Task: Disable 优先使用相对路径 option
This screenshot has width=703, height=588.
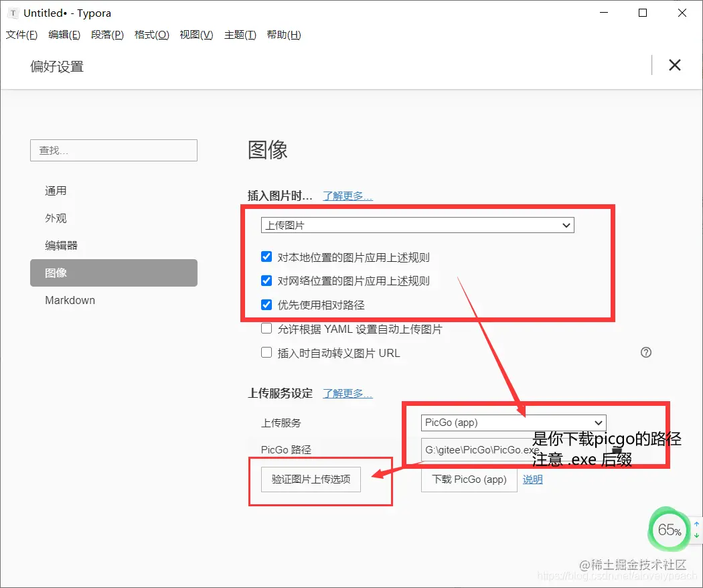Action: [266, 304]
